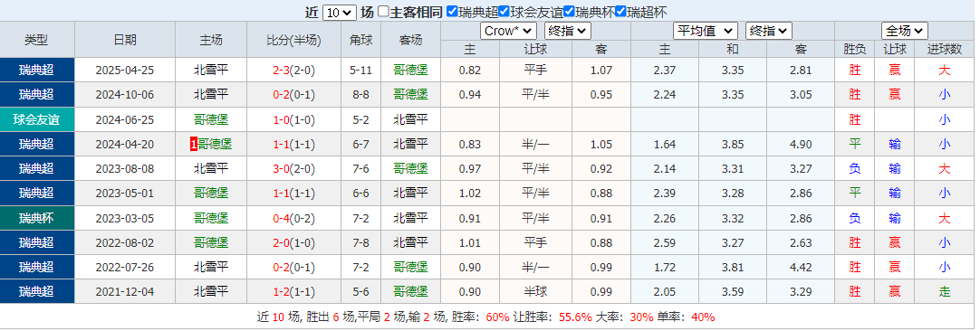Click corner count 5-11
The height and width of the screenshot is (331, 980).
(x=360, y=71)
